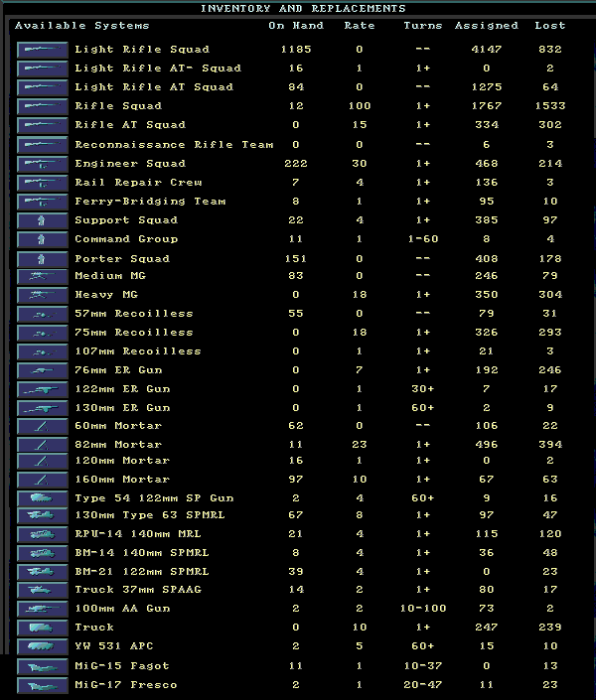The height and width of the screenshot is (700, 596).
Task: Click 122mm ER Gun turns value 30+
Action: (422, 389)
